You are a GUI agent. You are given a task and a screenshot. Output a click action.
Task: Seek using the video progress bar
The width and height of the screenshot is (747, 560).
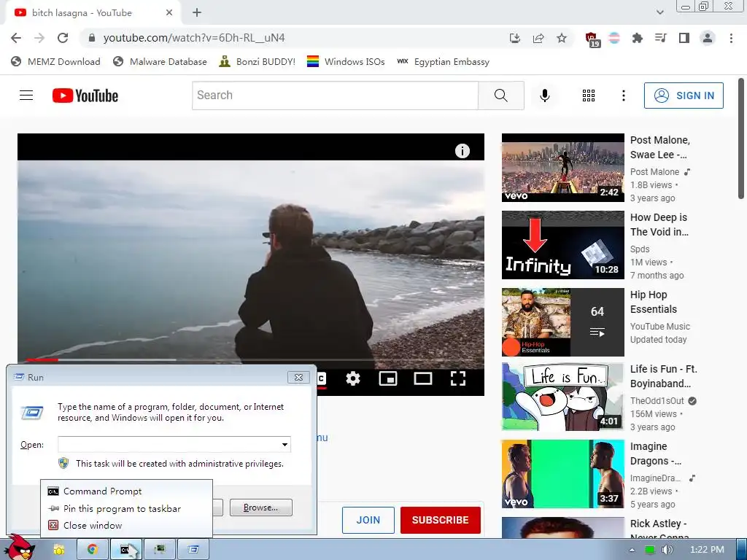[x=251, y=360]
